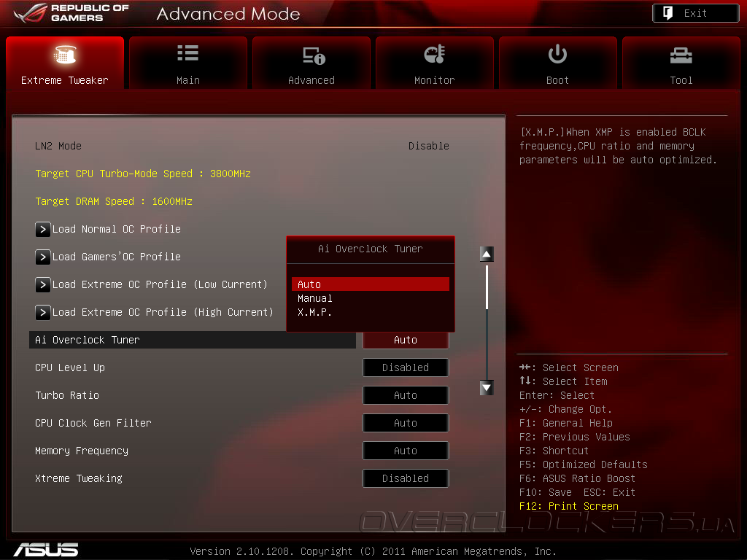The width and height of the screenshot is (747, 560).
Task: Switch to the Boot tab
Action: pos(558,63)
